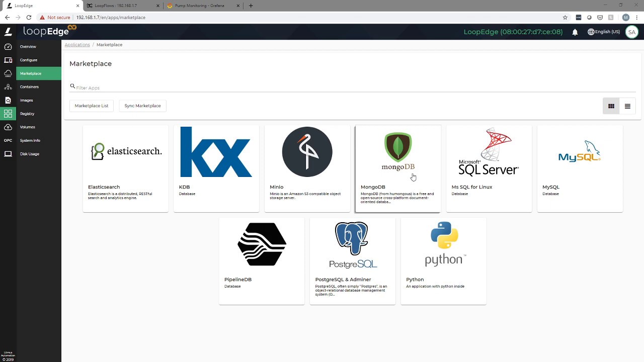Click the browser address bar URL
Image resolution: width=644 pixels, height=362 pixels.
(x=111, y=17)
